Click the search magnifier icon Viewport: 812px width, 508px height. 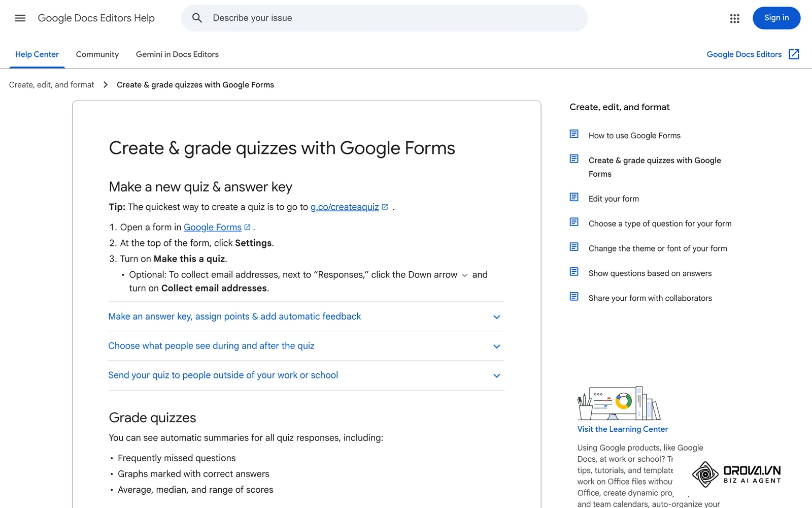click(x=197, y=18)
